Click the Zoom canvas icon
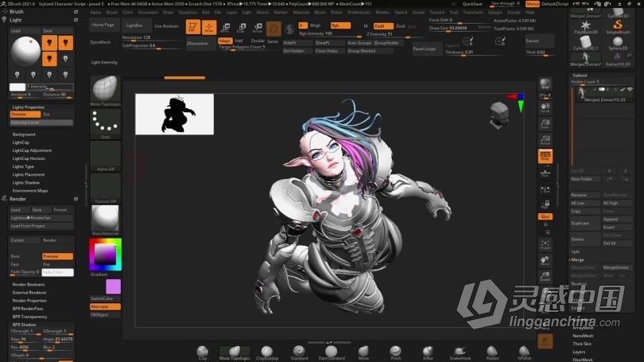 pyautogui.click(x=545, y=123)
